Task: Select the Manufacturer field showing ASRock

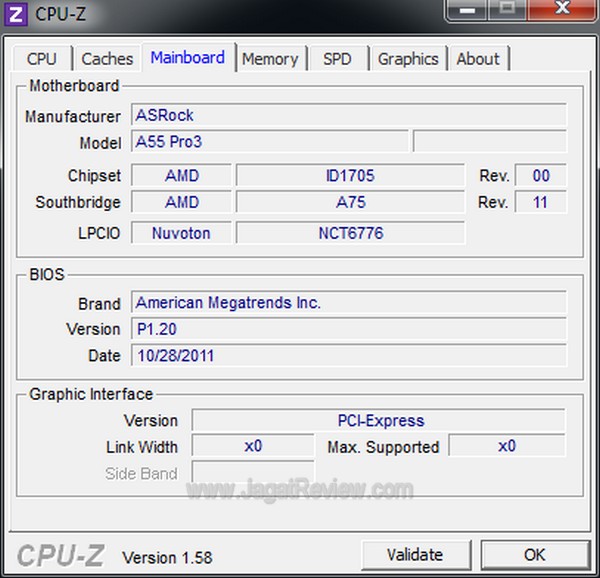Action: click(349, 115)
